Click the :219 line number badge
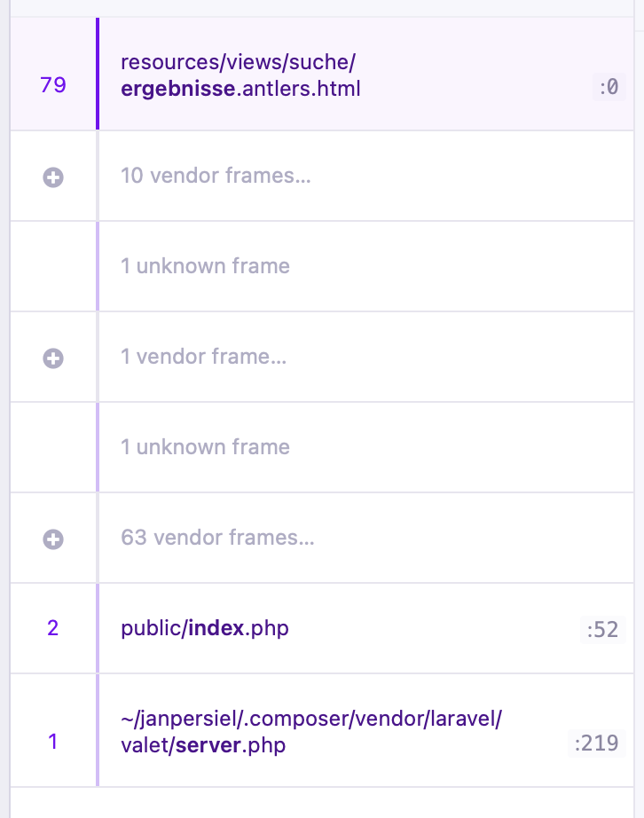The height and width of the screenshot is (818, 644). click(x=597, y=743)
